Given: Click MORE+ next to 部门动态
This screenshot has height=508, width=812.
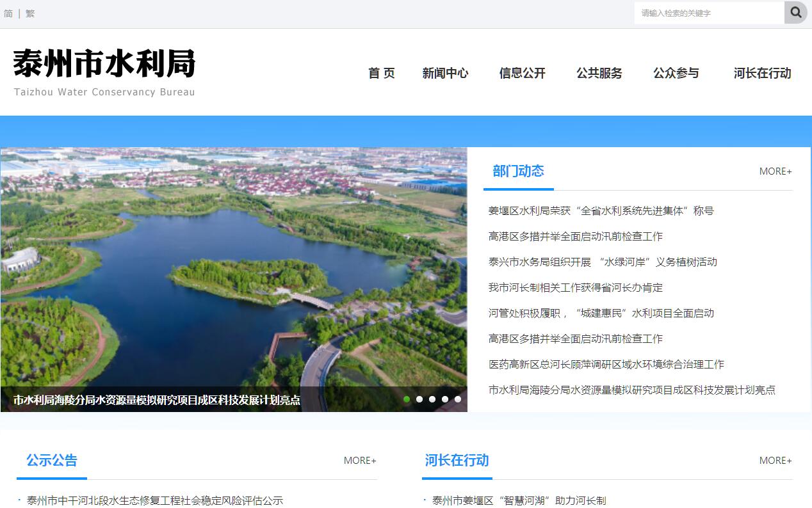Looking at the screenshot, I should click(x=775, y=171).
